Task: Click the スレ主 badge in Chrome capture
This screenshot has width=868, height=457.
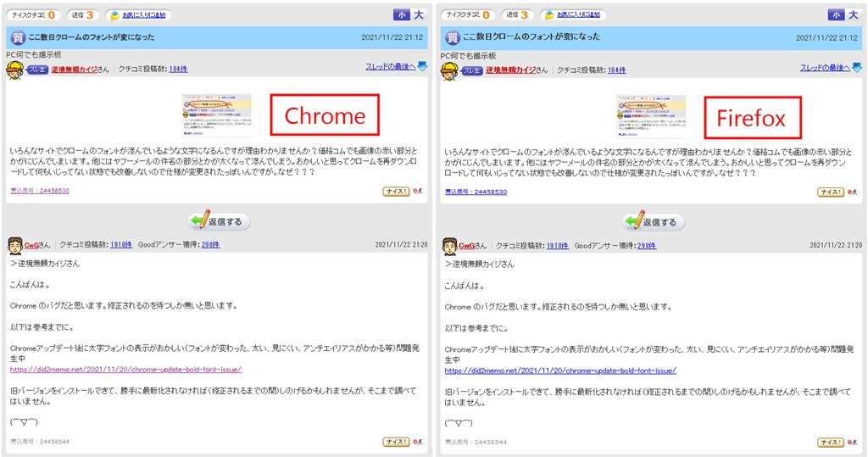Action: tap(37, 70)
